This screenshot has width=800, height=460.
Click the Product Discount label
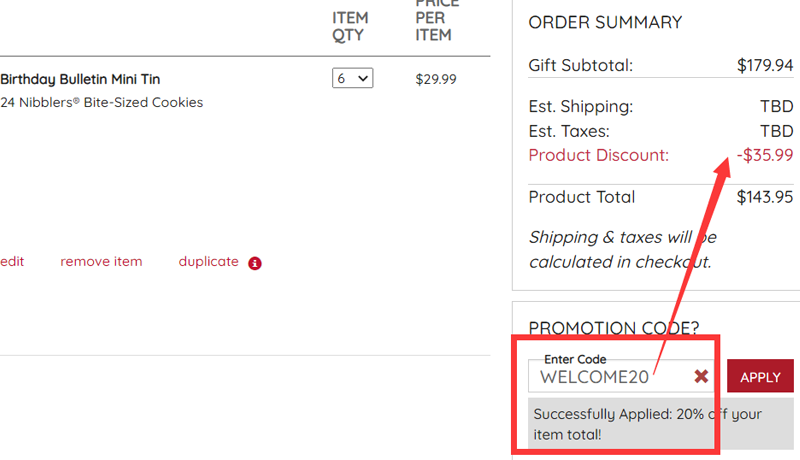[x=598, y=155]
